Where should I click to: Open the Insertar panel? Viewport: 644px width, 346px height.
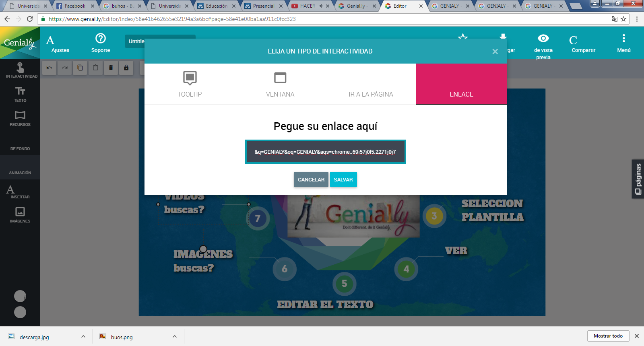(20, 192)
